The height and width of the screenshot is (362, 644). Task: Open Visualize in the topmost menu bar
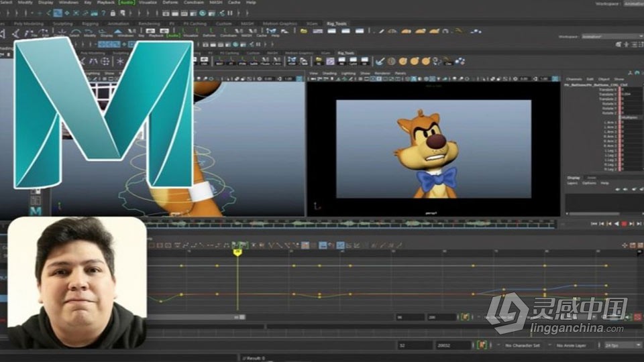[x=148, y=2]
